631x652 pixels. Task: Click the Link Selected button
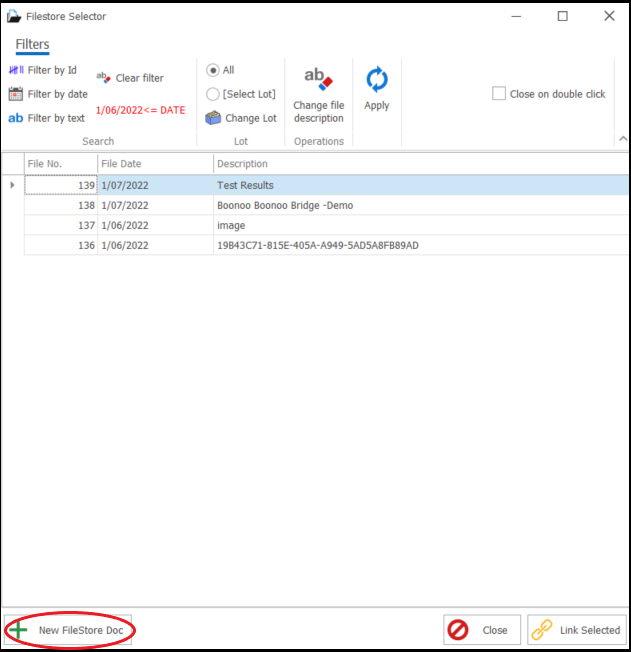577,630
